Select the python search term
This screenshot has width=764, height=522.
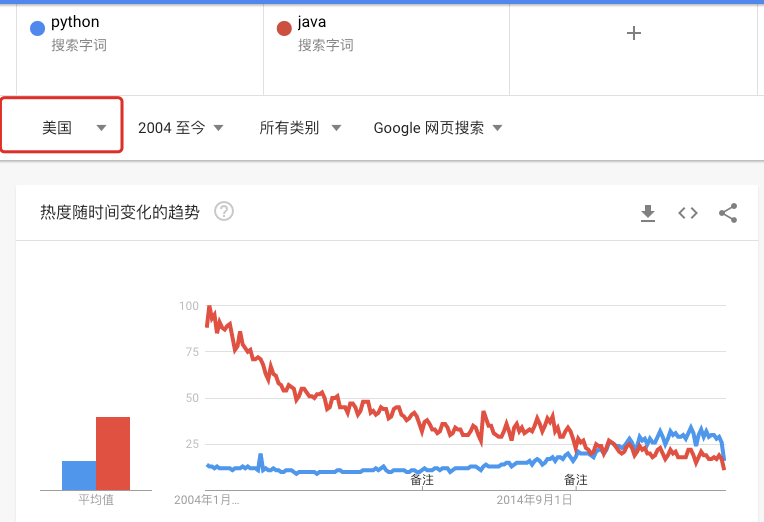coord(75,22)
